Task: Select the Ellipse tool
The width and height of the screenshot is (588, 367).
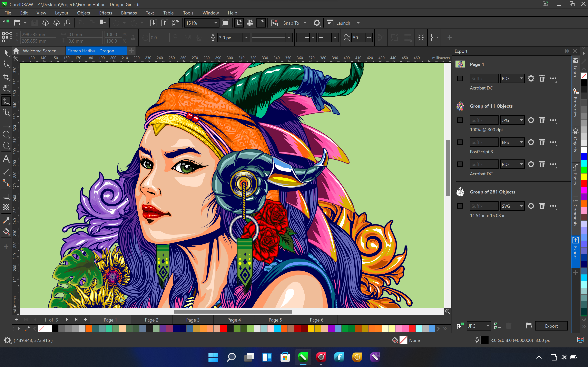Action: click(x=6, y=134)
